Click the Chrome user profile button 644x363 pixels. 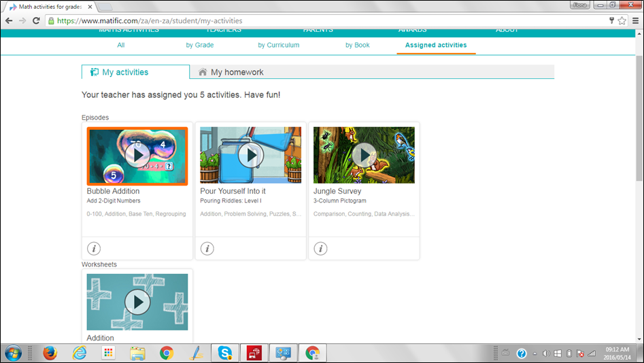click(x=579, y=5)
